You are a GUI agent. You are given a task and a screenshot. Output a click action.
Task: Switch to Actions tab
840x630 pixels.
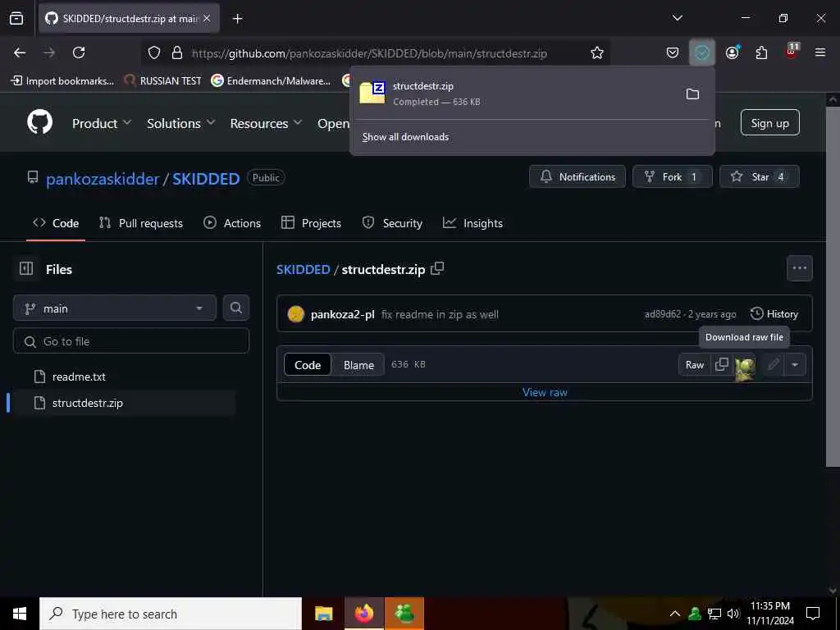point(232,223)
